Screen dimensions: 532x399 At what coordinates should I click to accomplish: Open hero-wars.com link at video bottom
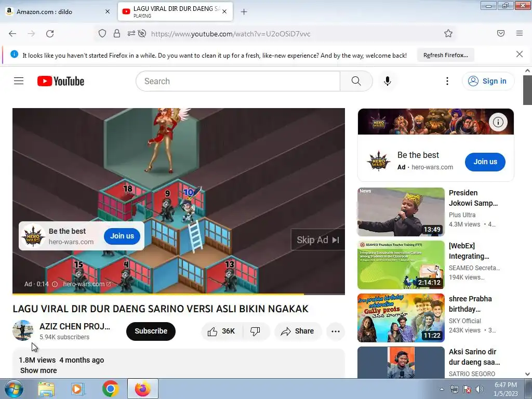click(x=87, y=284)
